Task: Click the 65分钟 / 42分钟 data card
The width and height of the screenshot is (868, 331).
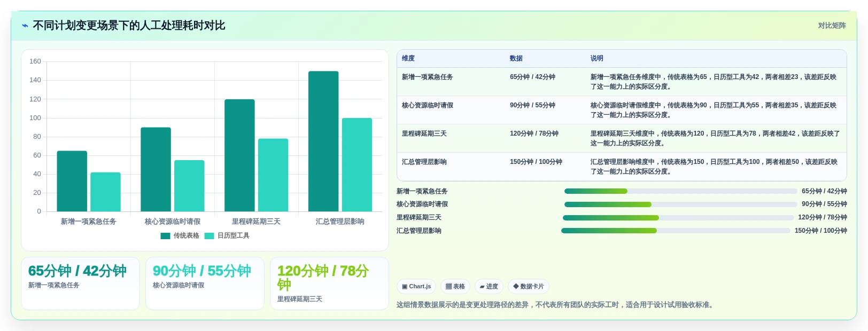Action: coord(80,283)
